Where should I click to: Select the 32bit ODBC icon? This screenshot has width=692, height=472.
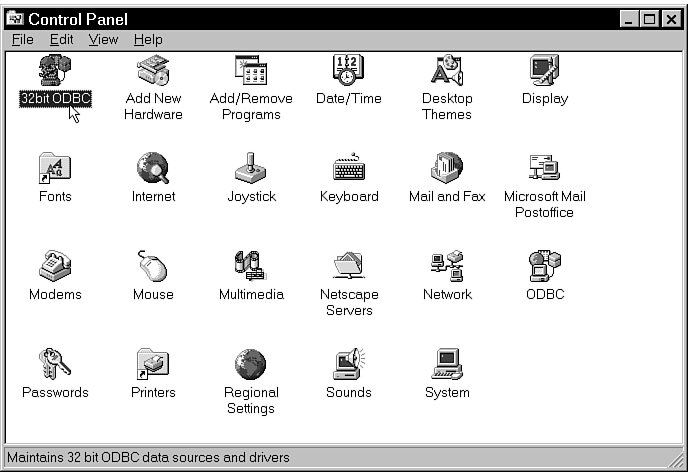(x=55, y=71)
